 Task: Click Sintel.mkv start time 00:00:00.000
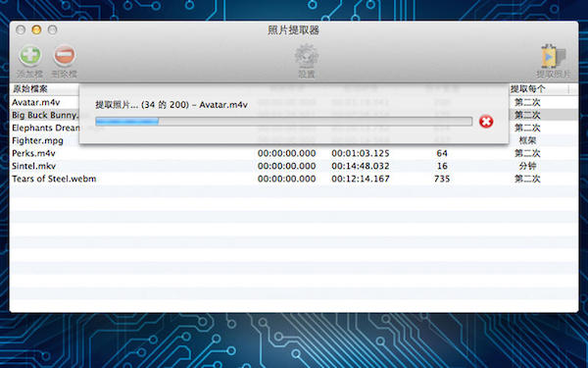(x=286, y=166)
